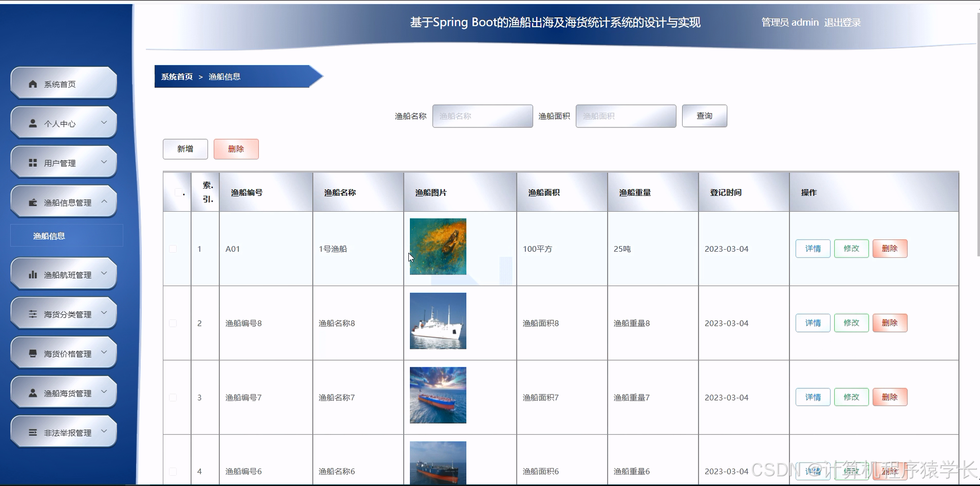Expand the 个人中心 menu chevron
The width and height of the screenshot is (980, 486).
[104, 122]
